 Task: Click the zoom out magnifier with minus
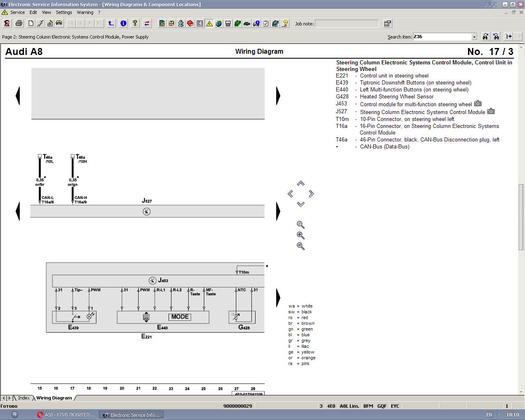tap(301, 246)
